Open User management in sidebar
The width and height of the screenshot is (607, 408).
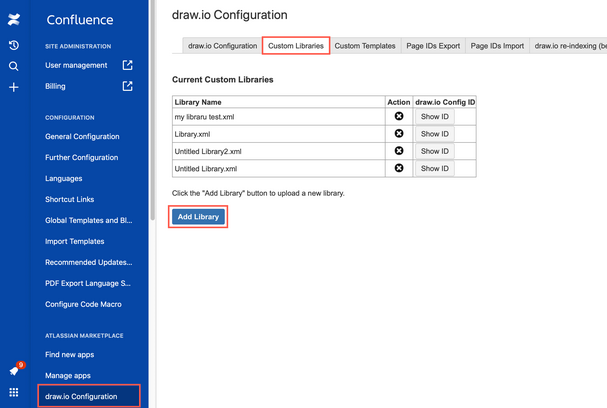pyautogui.click(x=76, y=65)
